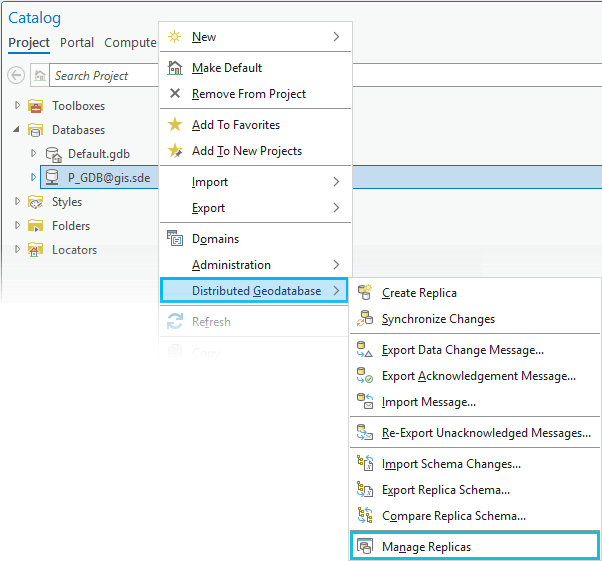Choose Re-Export Unacknowledged Messages entry

(475, 433)
